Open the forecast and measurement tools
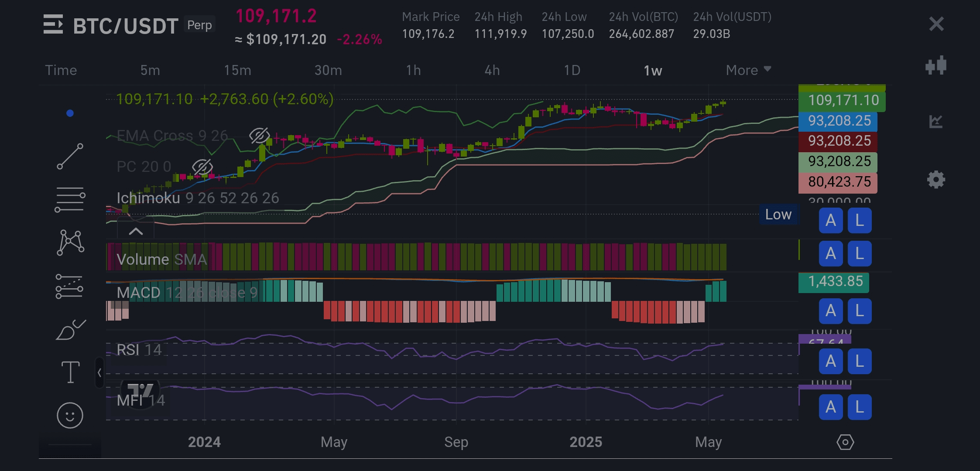980x471 pixels. coord(70,286)
